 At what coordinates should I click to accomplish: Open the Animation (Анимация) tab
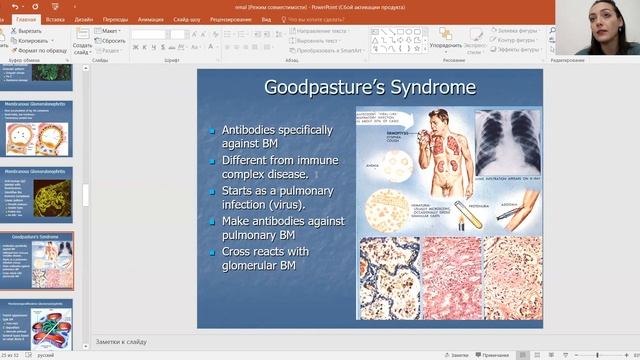(151, 19)
